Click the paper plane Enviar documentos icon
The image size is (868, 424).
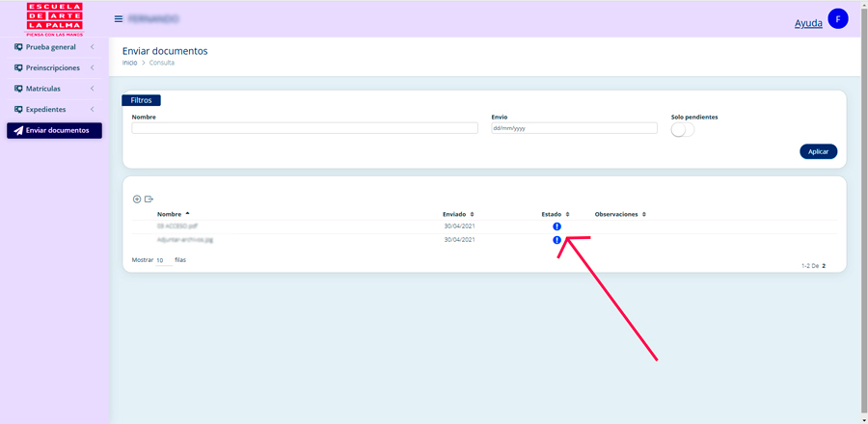(x=18, y=130)
